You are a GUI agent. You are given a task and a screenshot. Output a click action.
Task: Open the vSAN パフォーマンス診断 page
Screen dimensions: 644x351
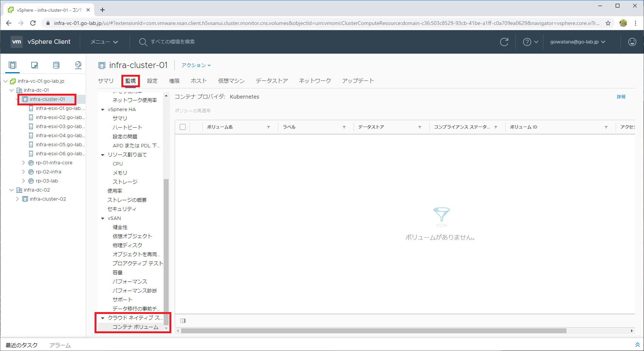[x=135, y=291]
